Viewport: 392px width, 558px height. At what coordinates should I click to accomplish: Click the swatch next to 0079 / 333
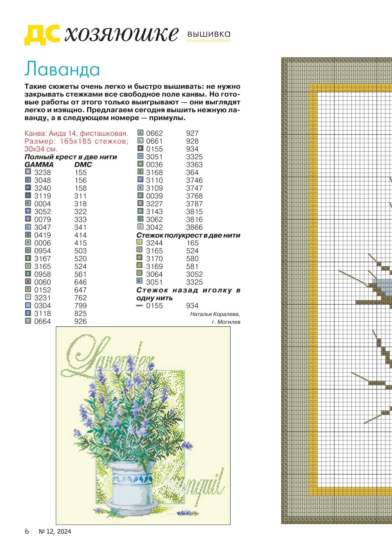(28, 218)
